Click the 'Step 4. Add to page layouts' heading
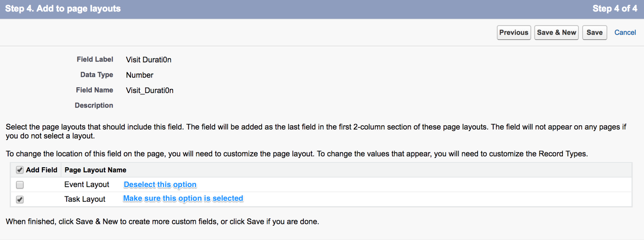 63,9
